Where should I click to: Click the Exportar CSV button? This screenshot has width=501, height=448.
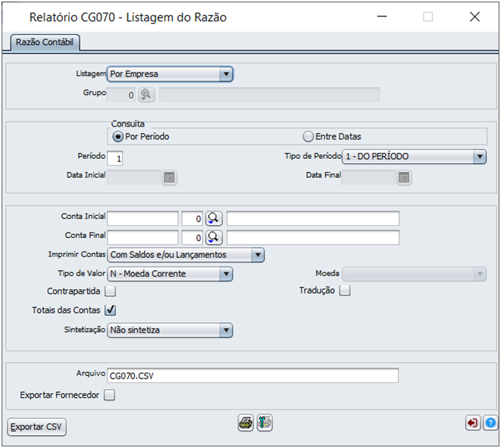click(36, 427)
